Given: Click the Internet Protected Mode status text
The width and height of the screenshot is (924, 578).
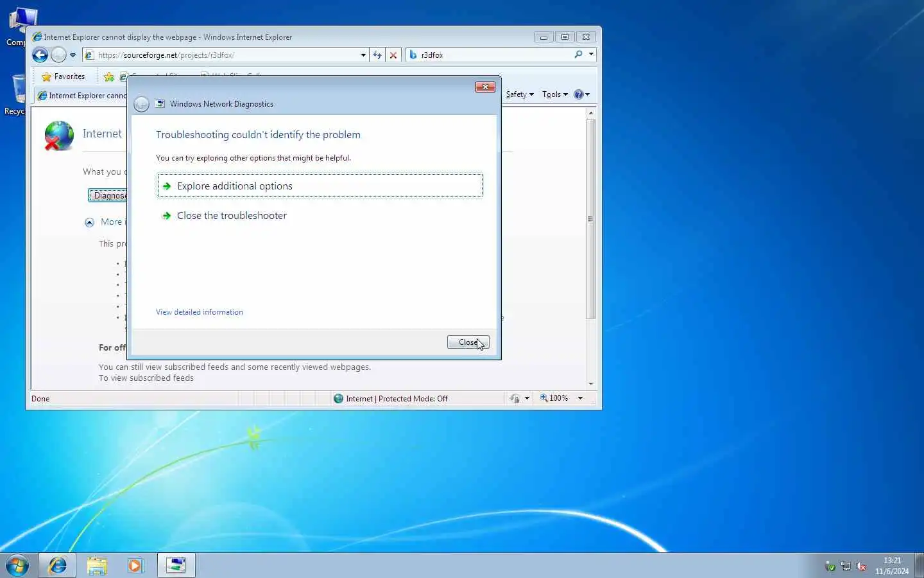Looking at the screenshot, I should pos(397,399).
